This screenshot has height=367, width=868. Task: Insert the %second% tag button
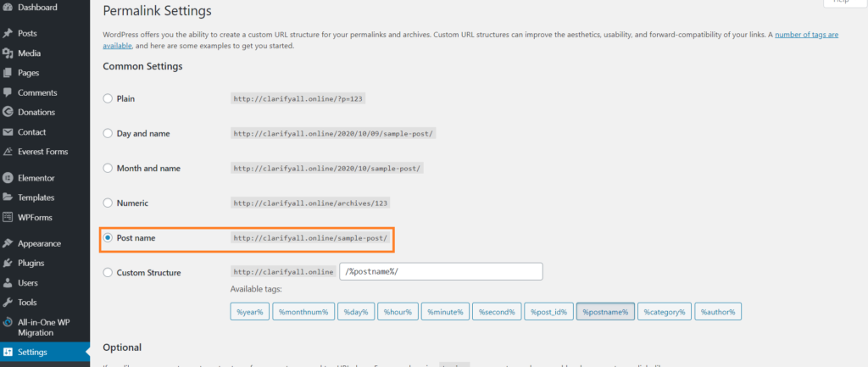(x=497, y=312)
